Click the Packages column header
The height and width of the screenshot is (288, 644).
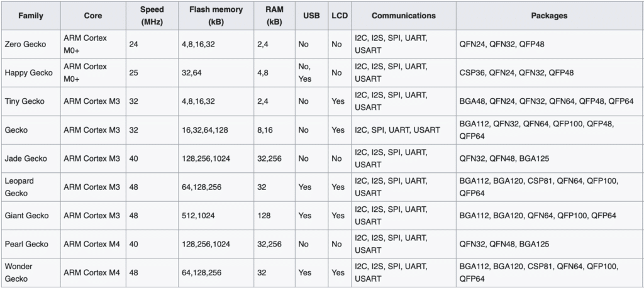[548, 16]
